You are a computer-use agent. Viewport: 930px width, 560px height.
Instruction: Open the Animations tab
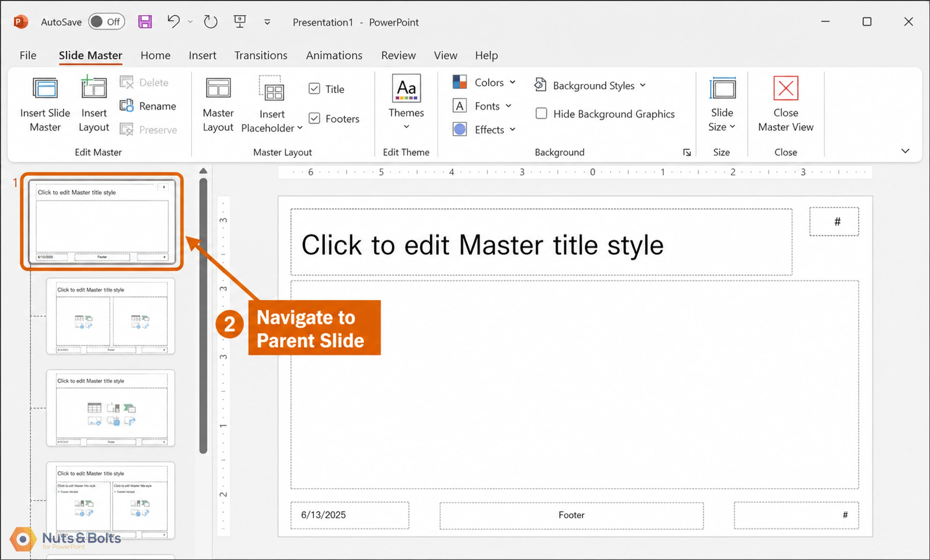click(334, 55)
